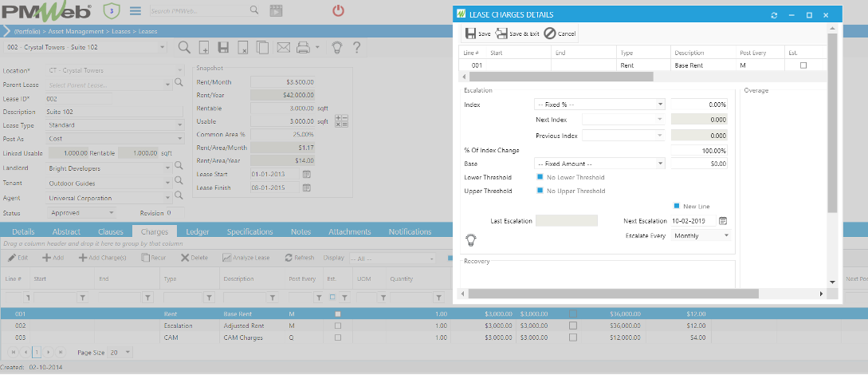The width and height of the screenshot is (868, 375).
Task: Click the printer icon in lease toolbar
Action: (303, 48)
